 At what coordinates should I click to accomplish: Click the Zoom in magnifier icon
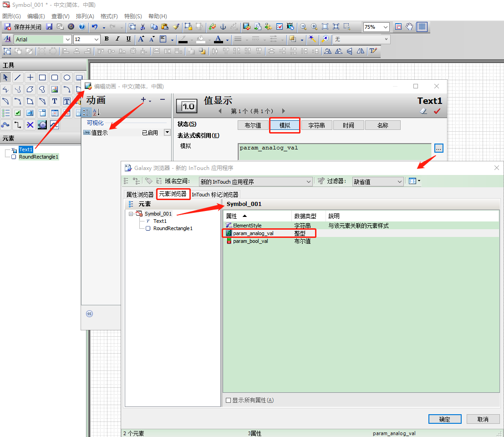(314, 27)
